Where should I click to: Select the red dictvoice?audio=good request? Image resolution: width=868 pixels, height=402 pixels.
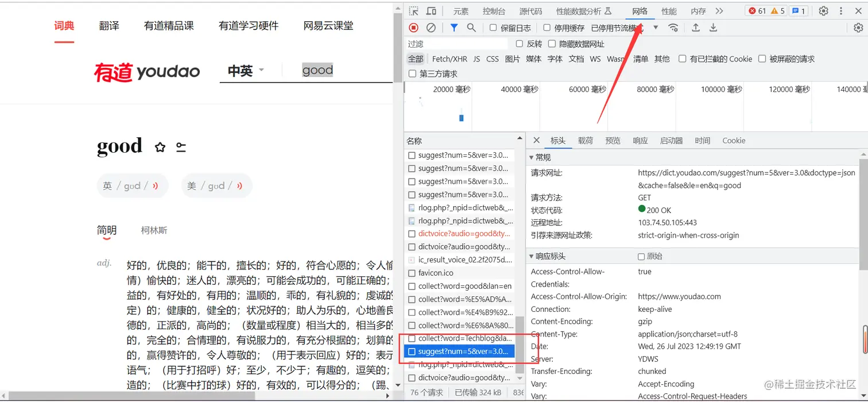click(460, 234)
